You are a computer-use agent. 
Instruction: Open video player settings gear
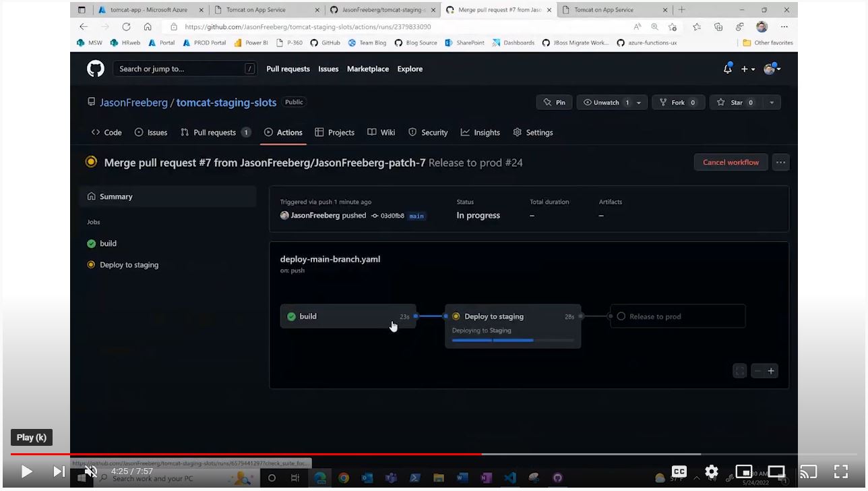tap(712, 471)
